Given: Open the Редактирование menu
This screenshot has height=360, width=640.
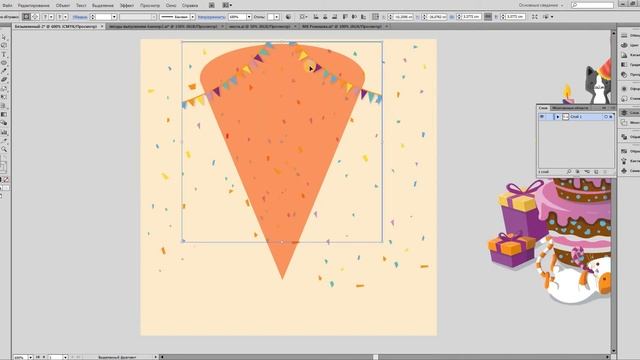Looking at the screenshot, I should click(33, 6).
